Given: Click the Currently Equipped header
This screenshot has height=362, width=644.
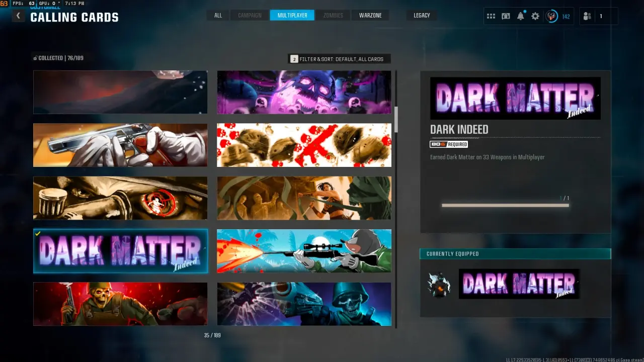Looking at the screenshot, I should tap(515, 254).
